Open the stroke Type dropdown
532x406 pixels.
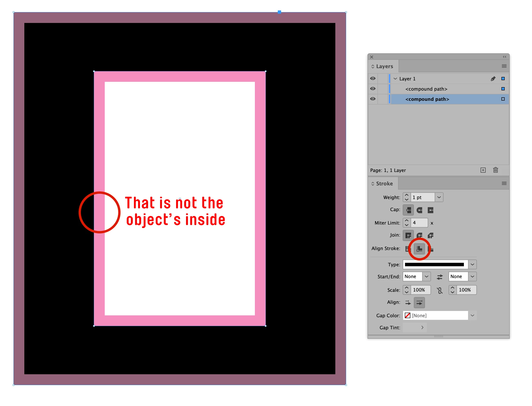tap(472, 264)
